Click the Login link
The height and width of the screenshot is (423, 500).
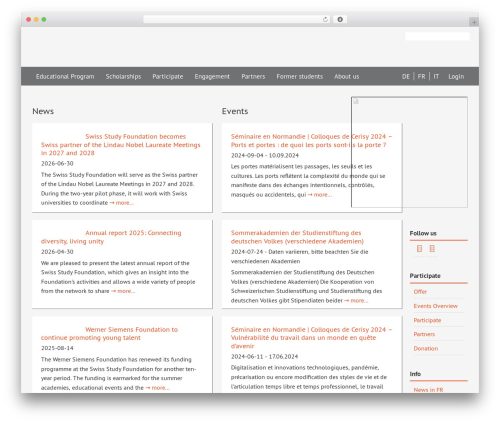456,77
